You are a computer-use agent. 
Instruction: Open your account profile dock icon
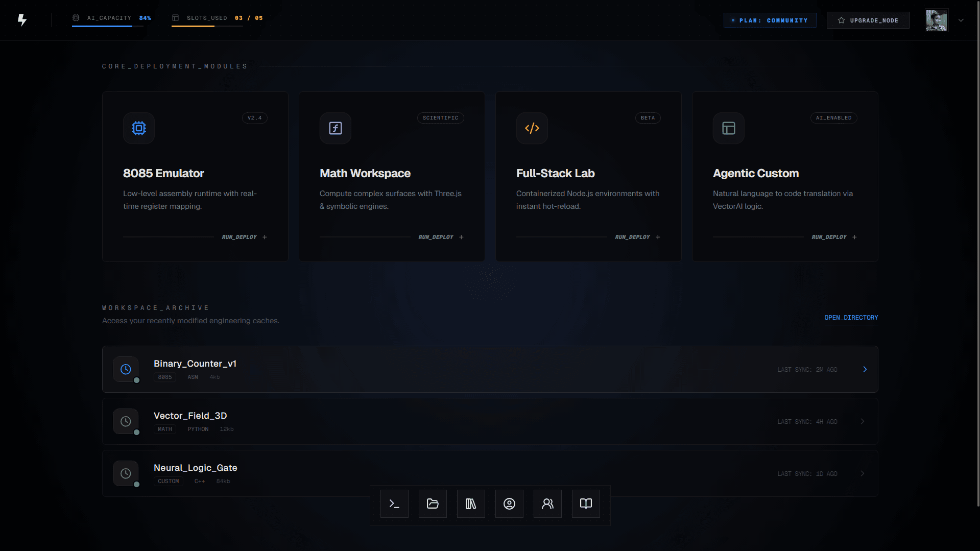click(509, 504)
